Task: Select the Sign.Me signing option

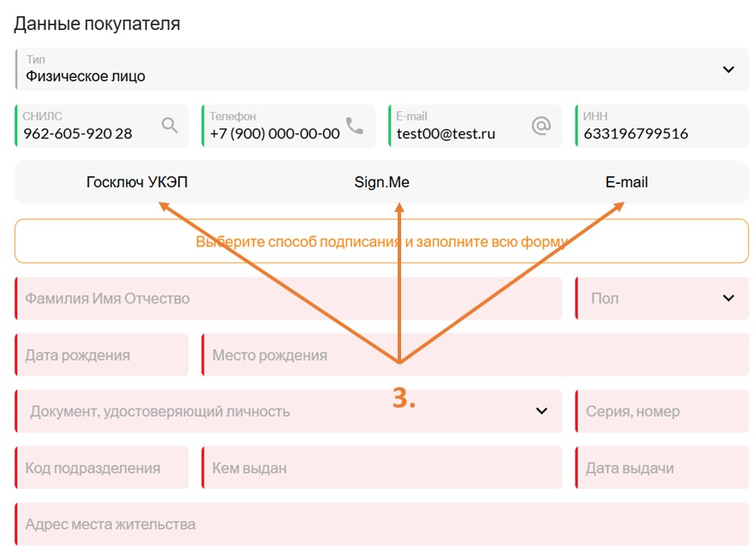Action: [382, 182]
